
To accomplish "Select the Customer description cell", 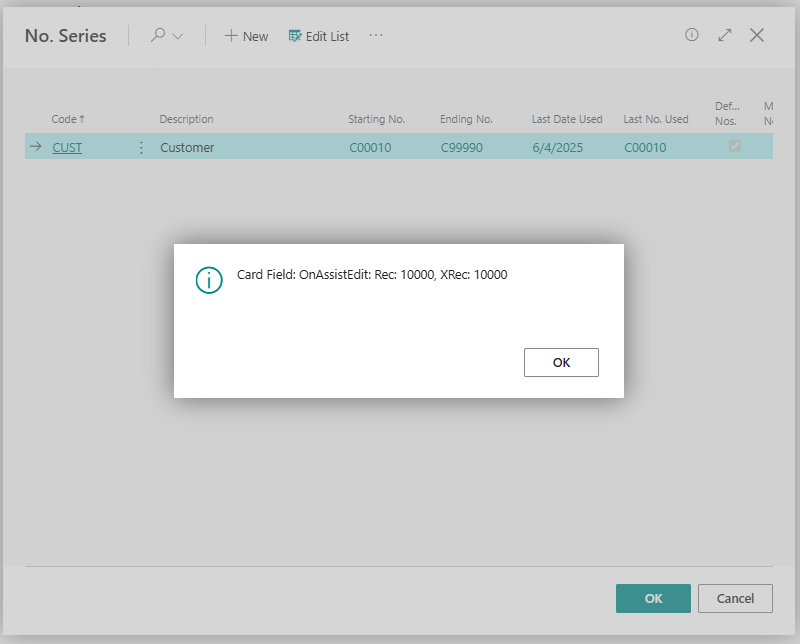I will [187, 147].
